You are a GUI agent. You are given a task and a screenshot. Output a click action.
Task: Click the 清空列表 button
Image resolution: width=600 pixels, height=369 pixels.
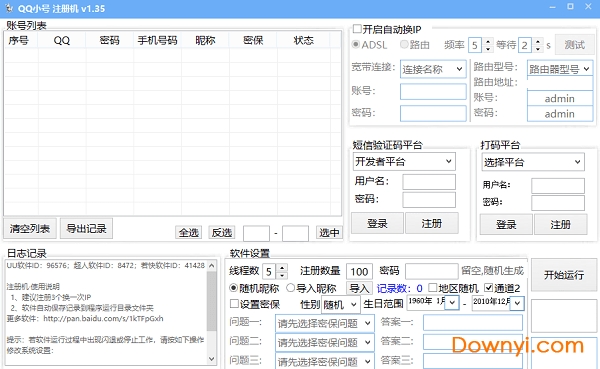point(30,229)
